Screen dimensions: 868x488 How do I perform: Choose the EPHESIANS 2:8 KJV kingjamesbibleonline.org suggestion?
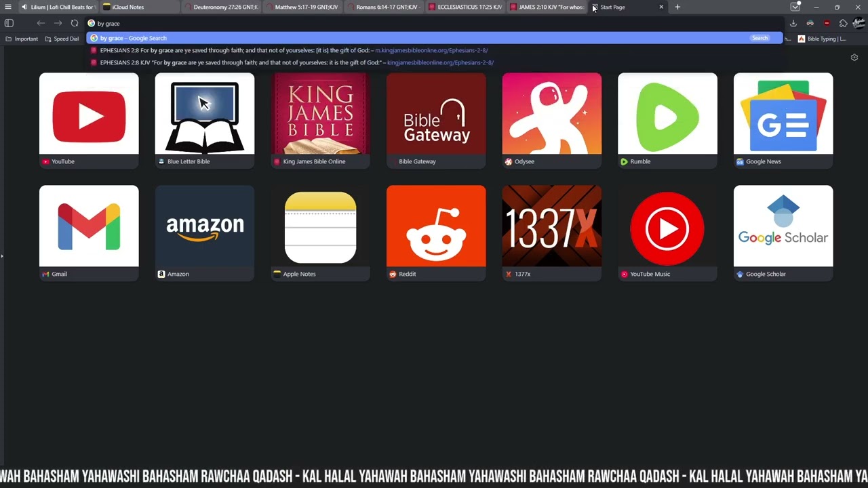coord(434,62)
